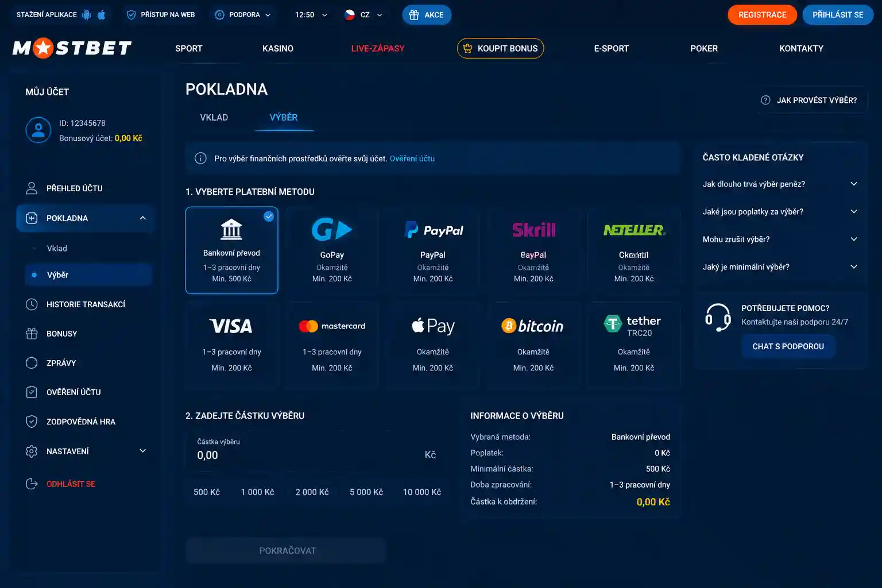Image resolution: width=882 pixels, height=588 pixels.
Task: Click the Registrace button
Action: point(763,15)
